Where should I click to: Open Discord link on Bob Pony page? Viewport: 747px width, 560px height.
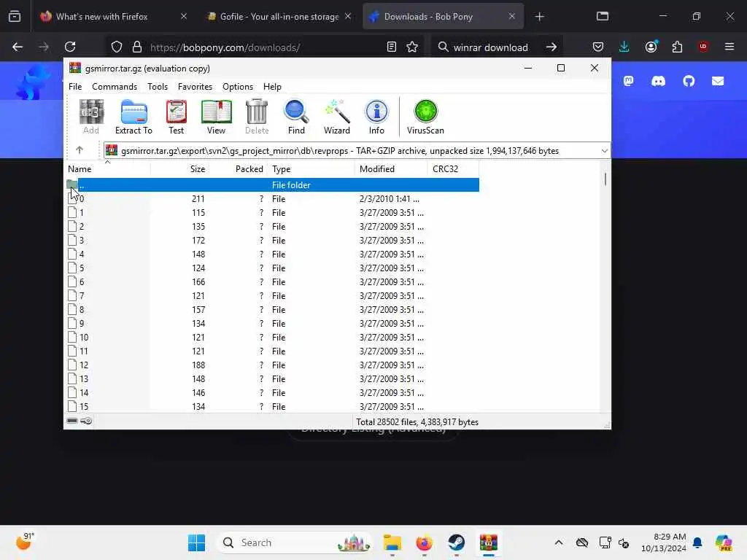click(659, 81)
